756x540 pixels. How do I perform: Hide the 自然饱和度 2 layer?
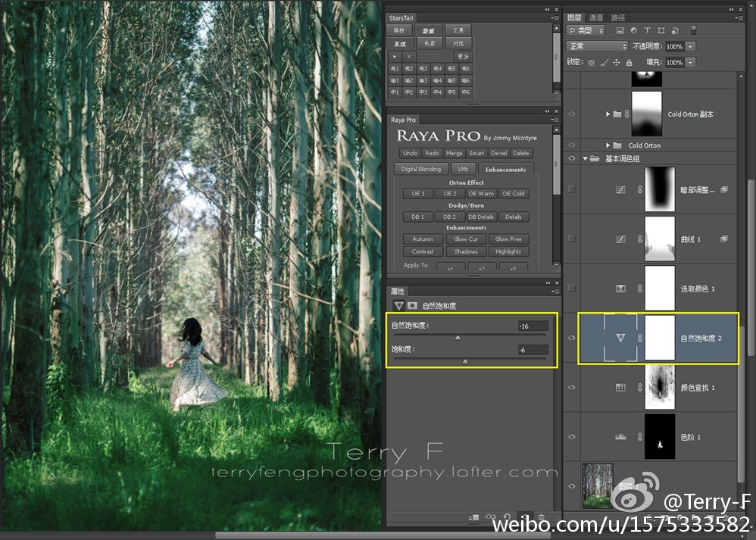coord(572,338)
